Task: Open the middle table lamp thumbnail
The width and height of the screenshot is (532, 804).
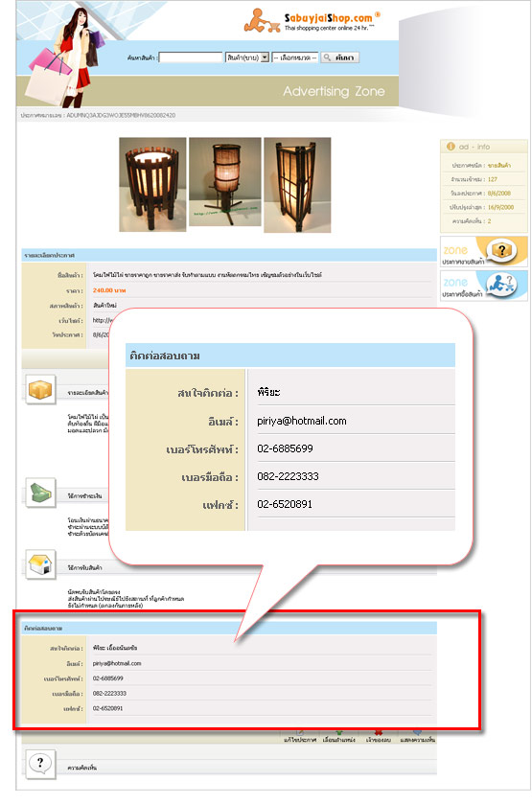Action: [x=224, y=181]
